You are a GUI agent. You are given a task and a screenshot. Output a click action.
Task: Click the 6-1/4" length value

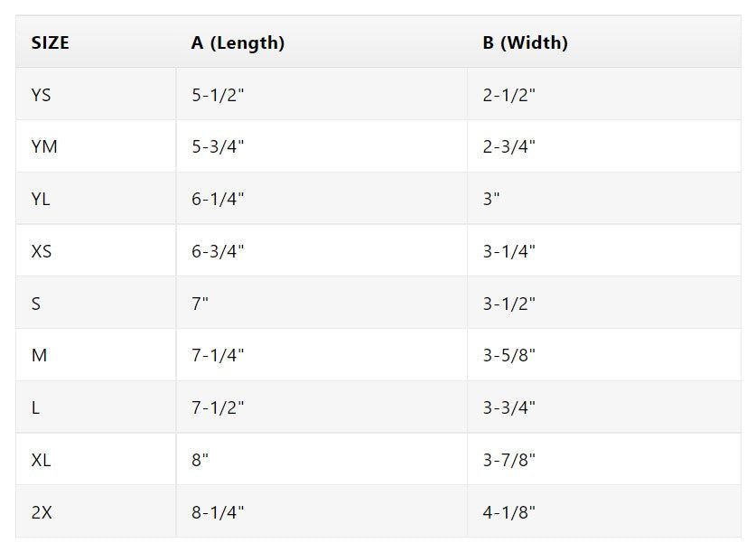coord(218,199)
